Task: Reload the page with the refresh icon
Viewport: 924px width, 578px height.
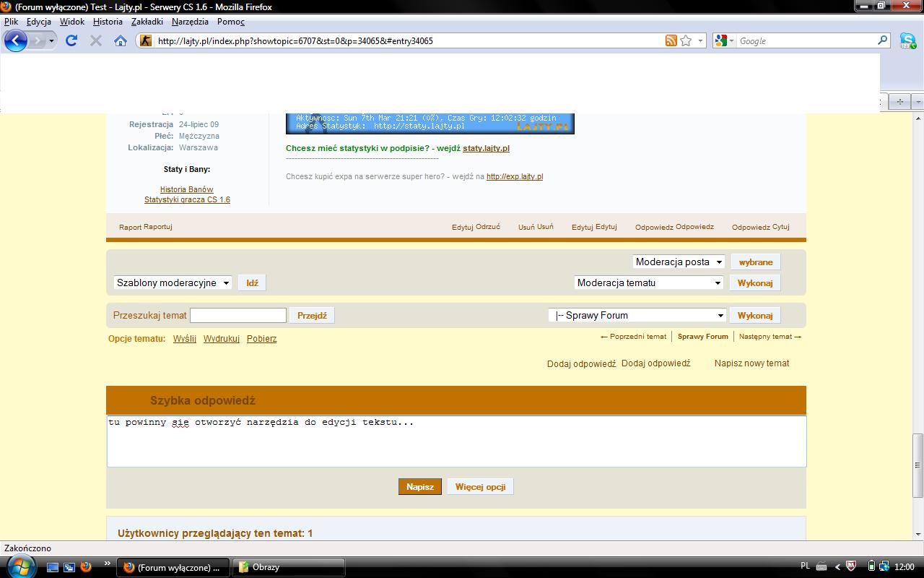Action: (x=71, y=40)
